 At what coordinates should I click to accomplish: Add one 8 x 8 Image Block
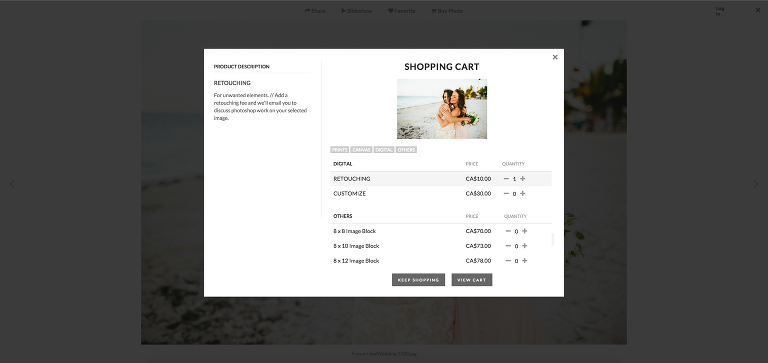pos(525,231)
